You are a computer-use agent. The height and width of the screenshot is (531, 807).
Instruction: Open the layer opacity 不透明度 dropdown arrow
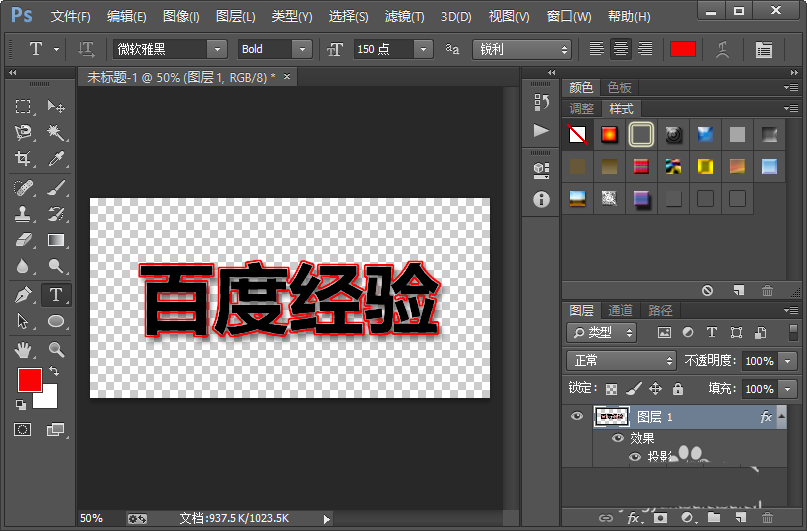(787, 361)
